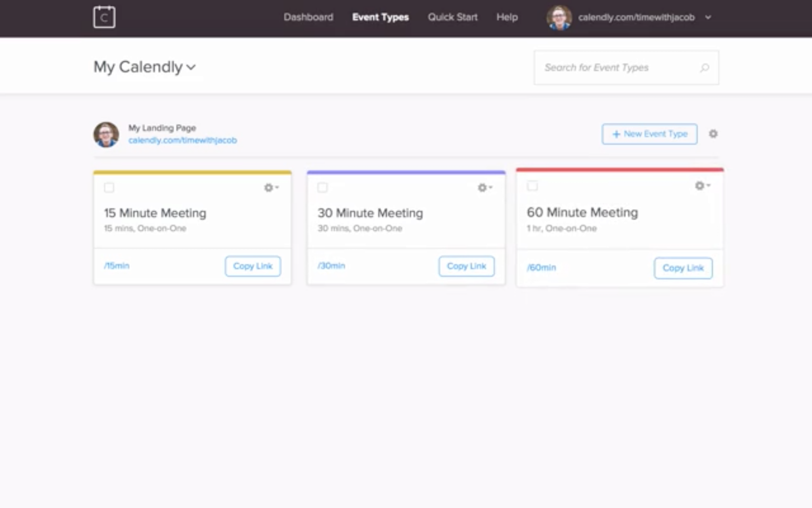The height and width of the screenshot is (508, 812).
Task: Click New Event Type button
Action: point(649,134)
